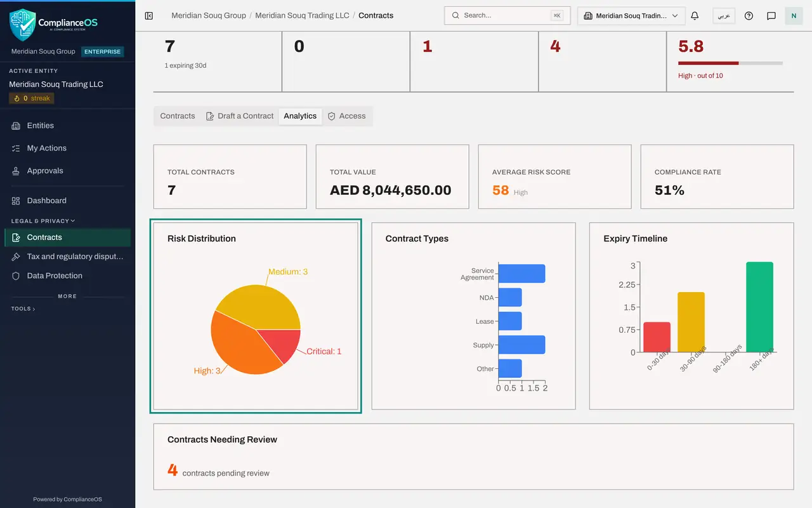Open the notifications bell
Screen dimensions: 812x508
click(695, 16)
